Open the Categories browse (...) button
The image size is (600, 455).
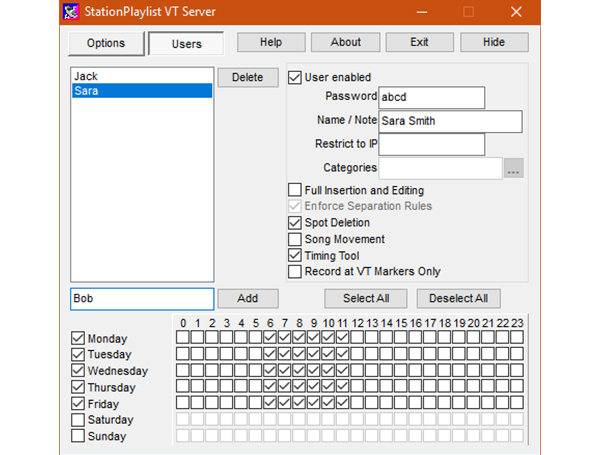(x=514, y=168)
